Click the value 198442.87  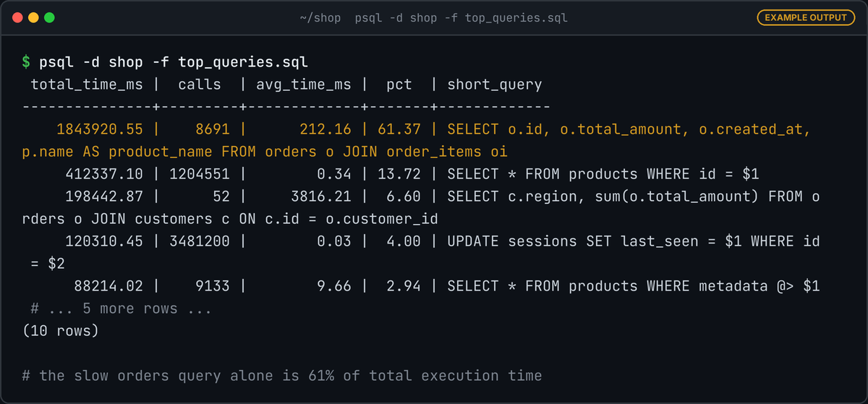point(104,197)
